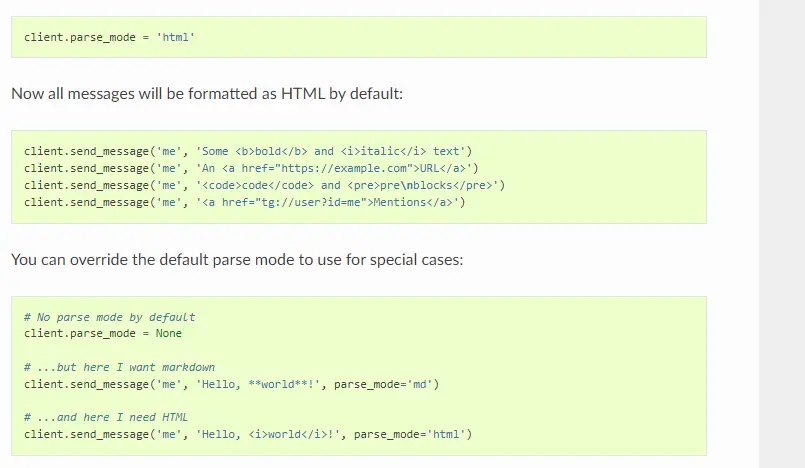Click the '...but here I want markdown' comment

coord(119,367)
